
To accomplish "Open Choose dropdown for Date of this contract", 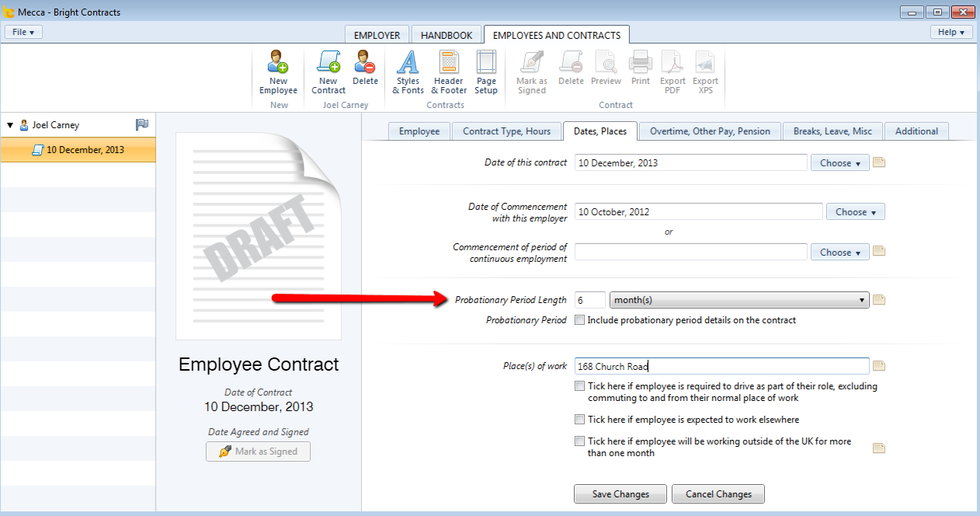I will click(840, 163).
